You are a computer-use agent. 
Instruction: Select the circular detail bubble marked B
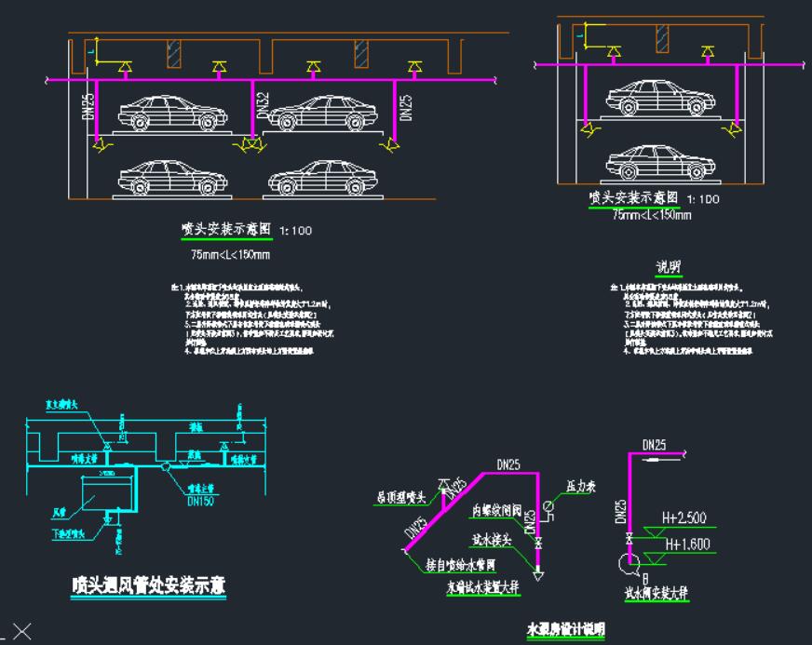click(629, 565)
